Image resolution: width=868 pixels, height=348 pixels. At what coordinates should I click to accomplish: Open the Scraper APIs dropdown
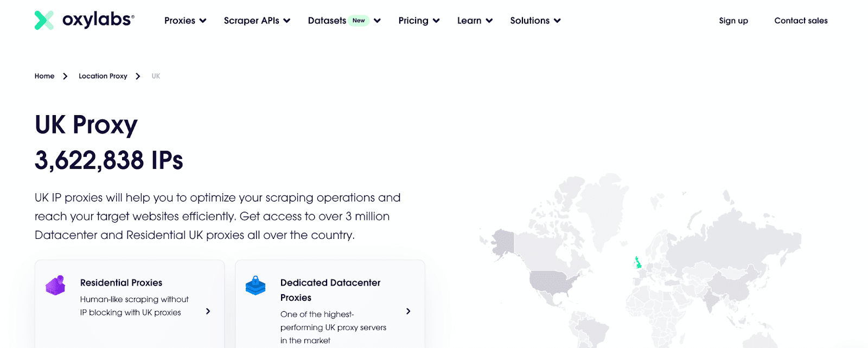point(257,21)
